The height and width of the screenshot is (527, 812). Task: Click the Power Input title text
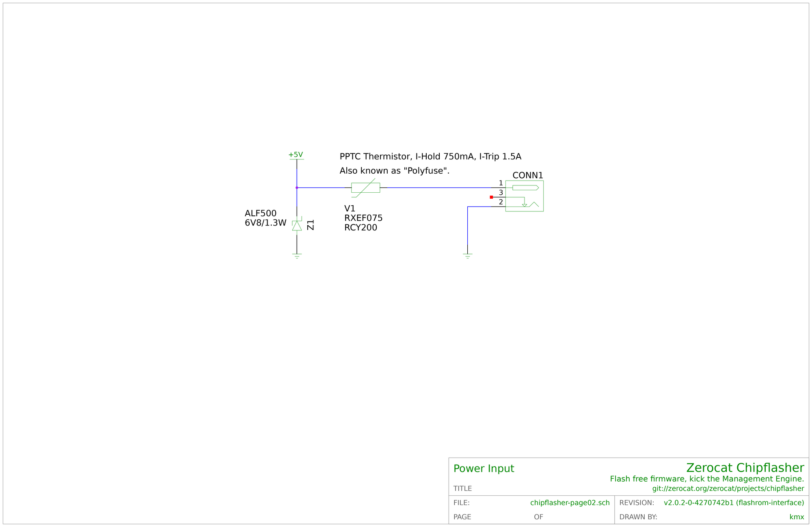484,469
